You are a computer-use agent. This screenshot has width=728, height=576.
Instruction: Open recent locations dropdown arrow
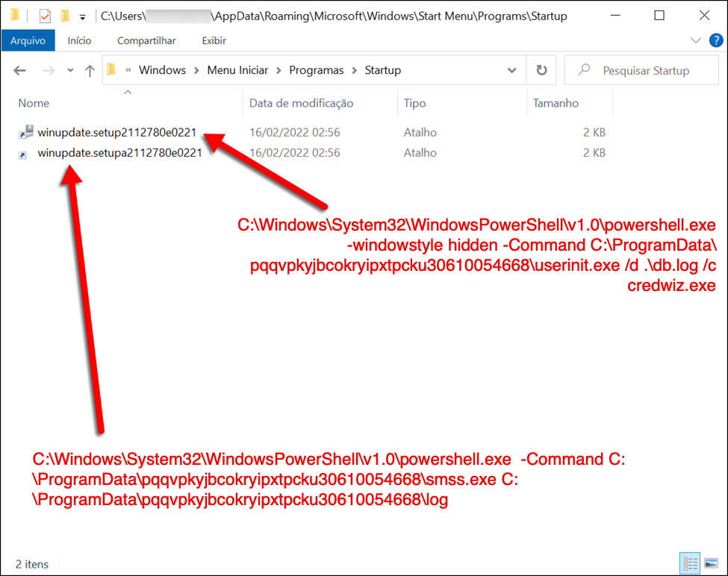tap(71, 71)
